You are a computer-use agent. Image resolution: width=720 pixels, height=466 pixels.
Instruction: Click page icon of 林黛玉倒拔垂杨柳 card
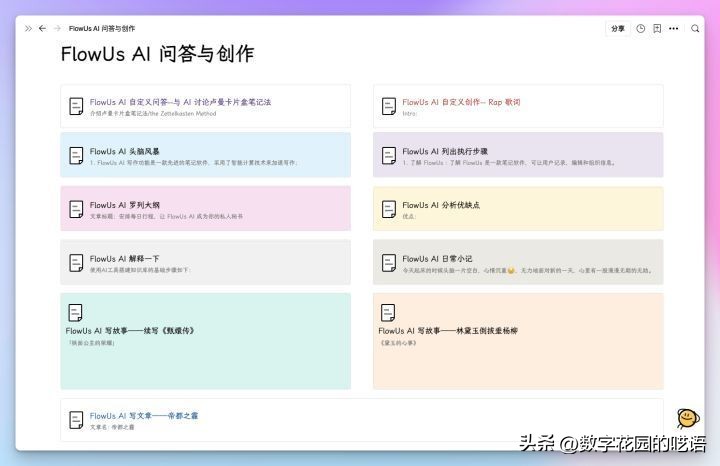coord(388,313)
